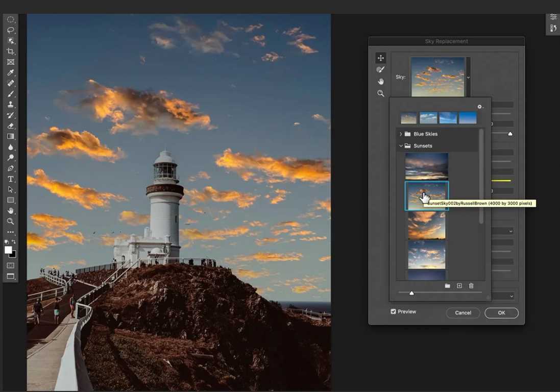The image size is (560, 392).
Task: Select the Crop tool in toolbar
Action: (10, 52)
